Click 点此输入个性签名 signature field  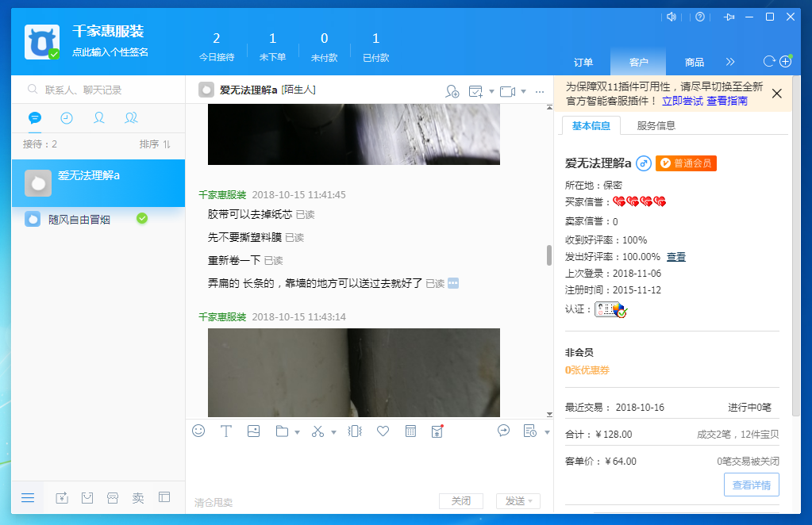coord(110,52)
